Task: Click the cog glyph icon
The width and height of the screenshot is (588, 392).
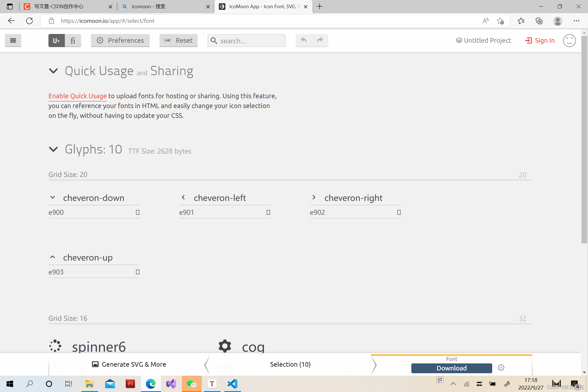Action: coord(225,346)
